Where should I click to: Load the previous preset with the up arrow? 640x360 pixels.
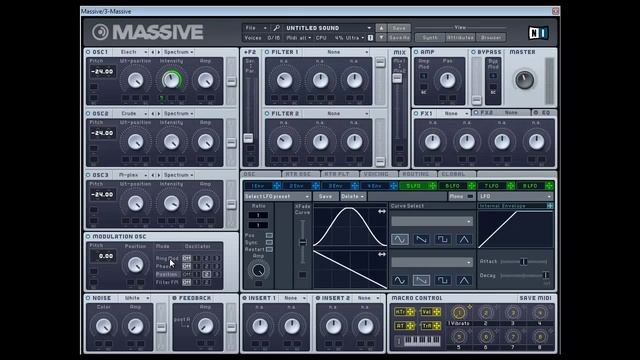pos(381,28)
